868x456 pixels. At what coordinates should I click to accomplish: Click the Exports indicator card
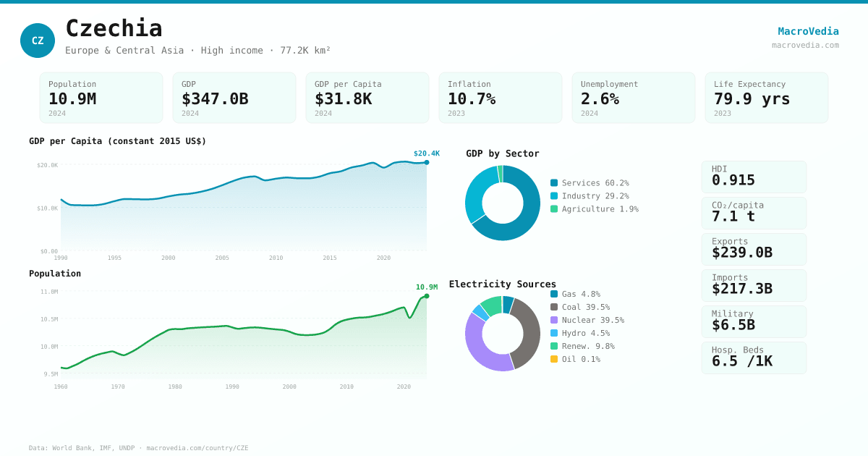(754, 249)
